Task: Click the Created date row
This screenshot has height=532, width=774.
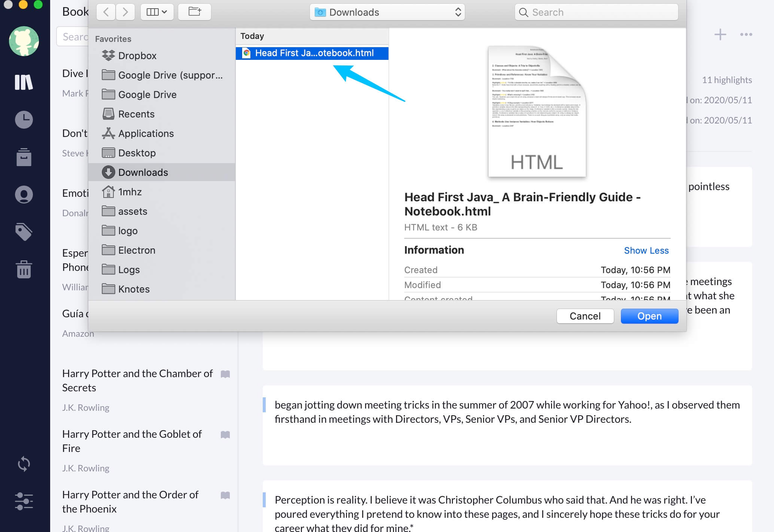Action: (x=537, y=270)
